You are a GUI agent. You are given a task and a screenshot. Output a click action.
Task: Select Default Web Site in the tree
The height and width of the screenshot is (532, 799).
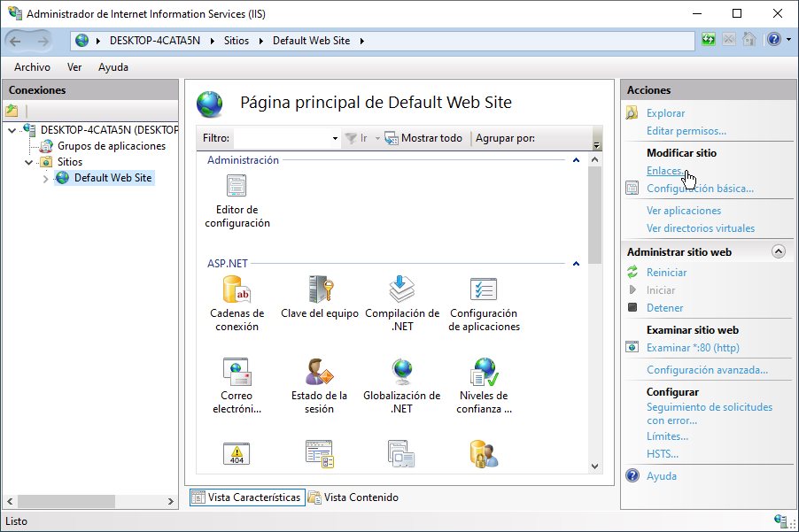coord(113,178)
